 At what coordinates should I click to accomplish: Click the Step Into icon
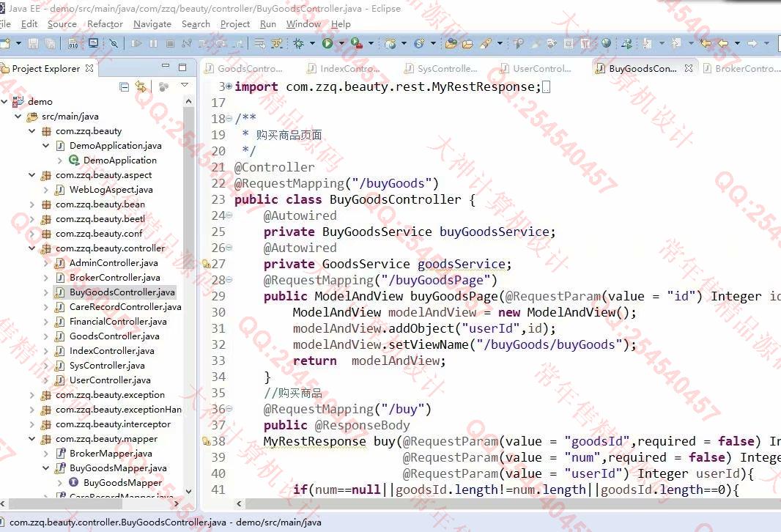point(203,44)
